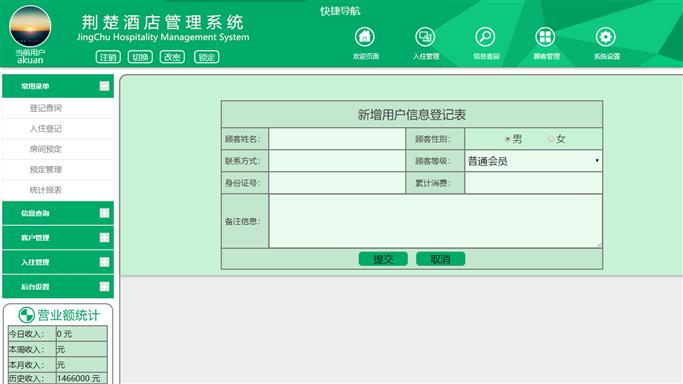Viewport: 683px width, 384px height.
Task: Collapse the 常用菜单 section toggle icon
Action: click(105, 86)
